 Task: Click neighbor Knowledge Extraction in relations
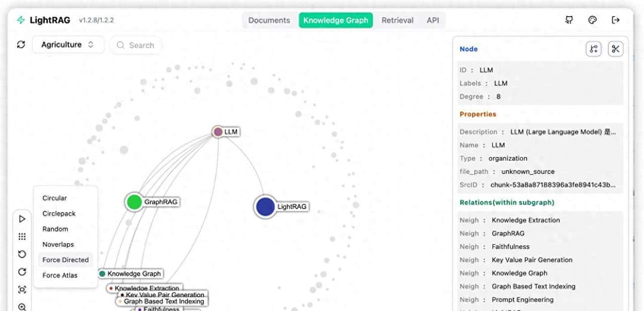[526, 220]
